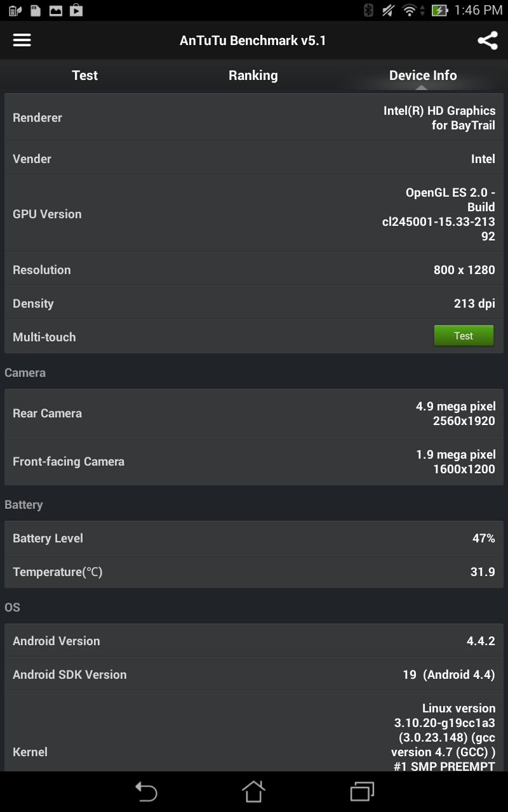The image size is (508, 812).
Task: Open the hamburger navigation menu
Action: pos(22,40)
